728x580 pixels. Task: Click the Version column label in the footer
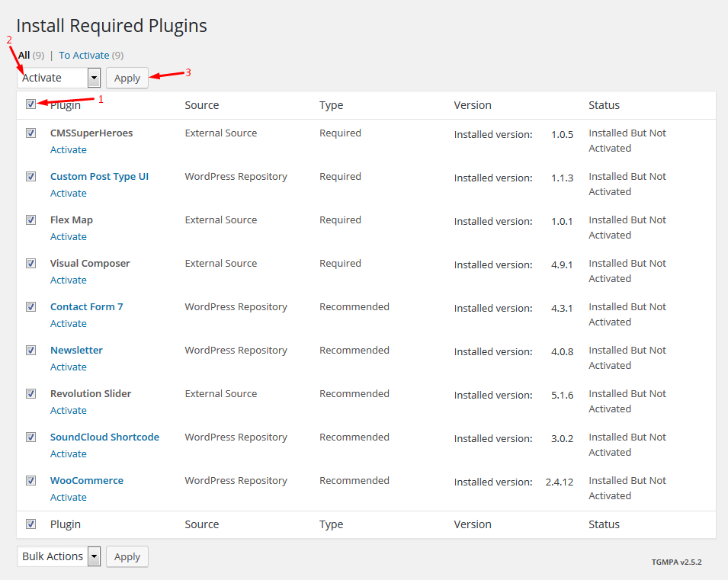coord(473,524)
